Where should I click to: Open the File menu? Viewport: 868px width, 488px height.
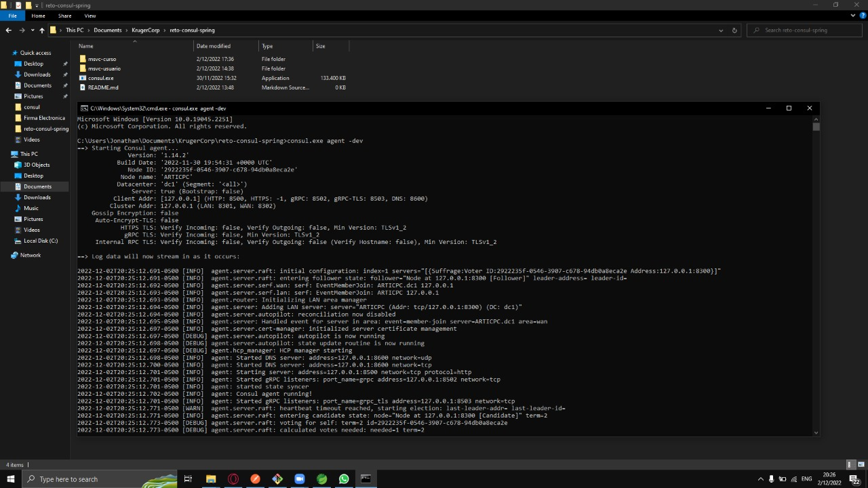coord(12,16)
